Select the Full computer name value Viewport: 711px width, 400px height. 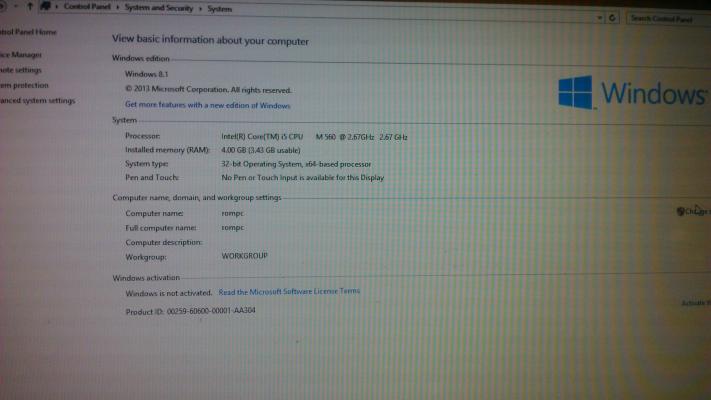233,228
